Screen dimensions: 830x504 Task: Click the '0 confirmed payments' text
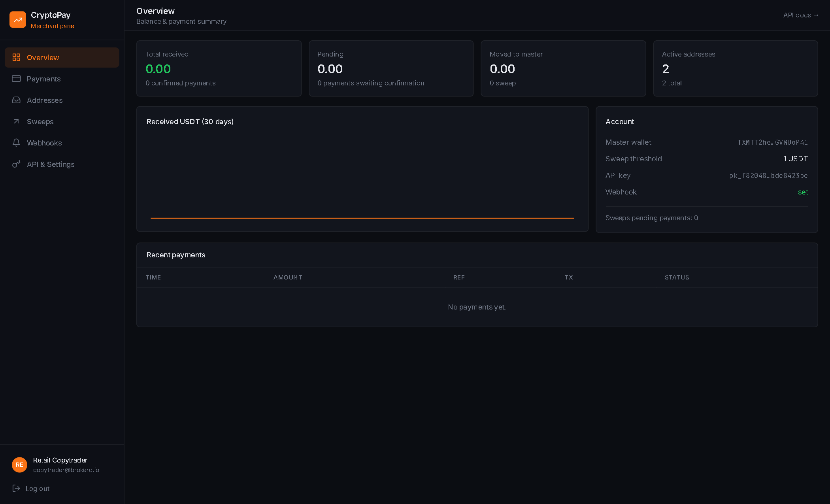181,83
